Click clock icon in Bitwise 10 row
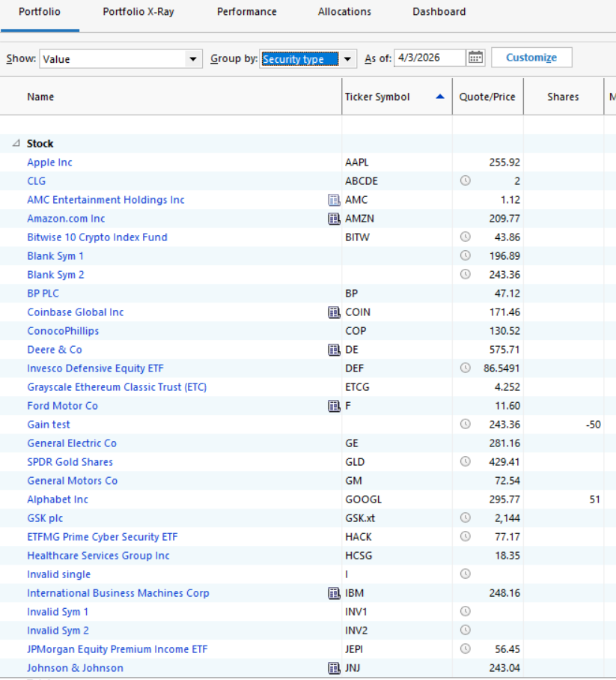616x680 pixels. click(x=465, y=237)
